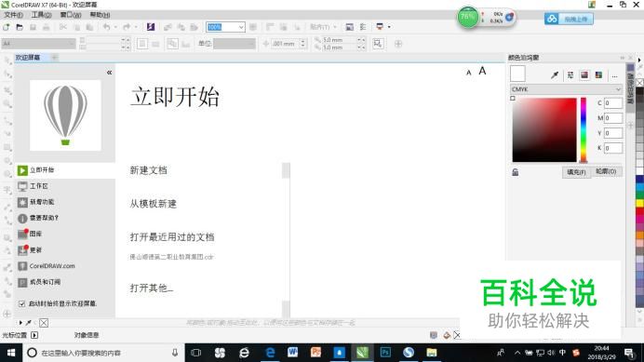Open Photoshop from the Windows taskbar

click(x=385, y=353)
